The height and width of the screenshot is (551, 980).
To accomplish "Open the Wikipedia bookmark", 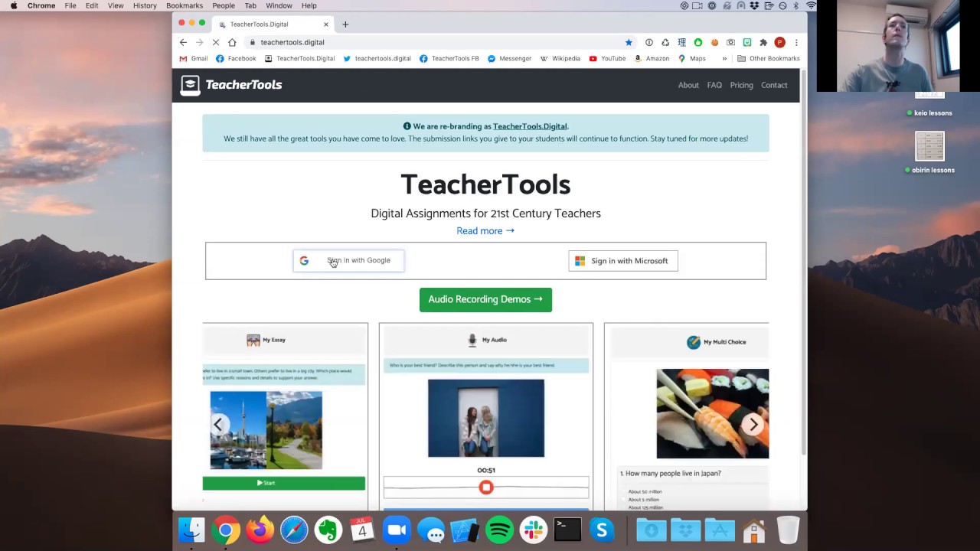I will [560, 58].
